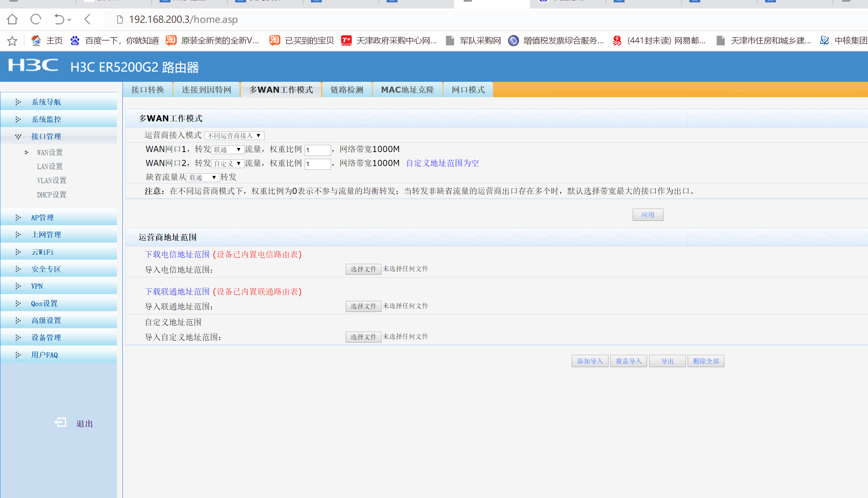The width and height of the screenshot is (868, 498).
Task: Go back using the back arrow
Action: coord(88,19)
